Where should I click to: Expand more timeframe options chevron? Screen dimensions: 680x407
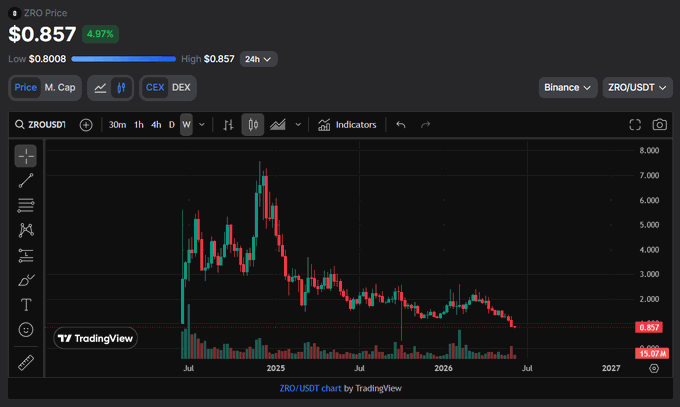202,125
